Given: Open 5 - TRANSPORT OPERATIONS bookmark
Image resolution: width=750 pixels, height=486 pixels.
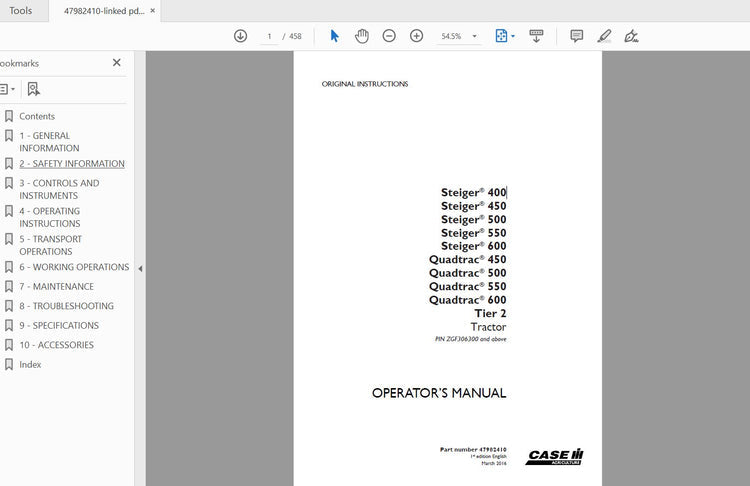Looking at the screenshot, I should 50,245.
